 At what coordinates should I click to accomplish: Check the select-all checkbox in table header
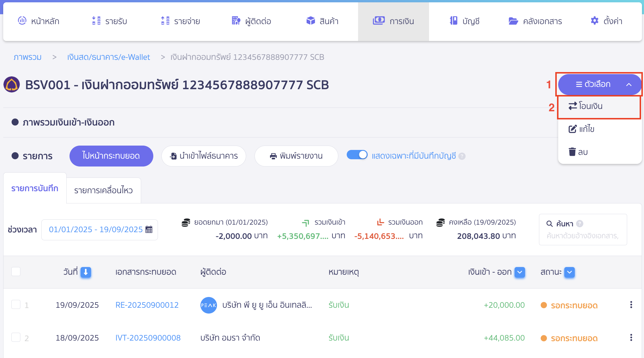click(x=16, y=272)
